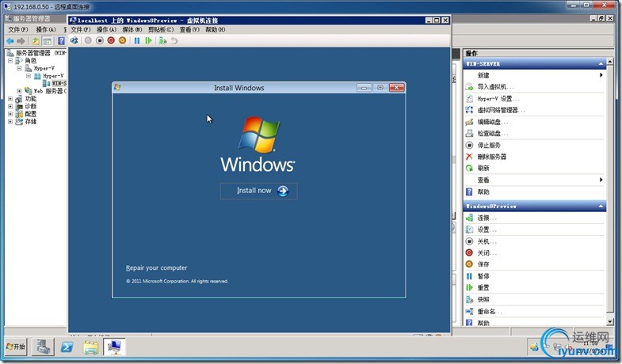Open 查看(V) menu in VM connection window
Viewport: 622px width, 364px height.
click(x=189, y=30)
